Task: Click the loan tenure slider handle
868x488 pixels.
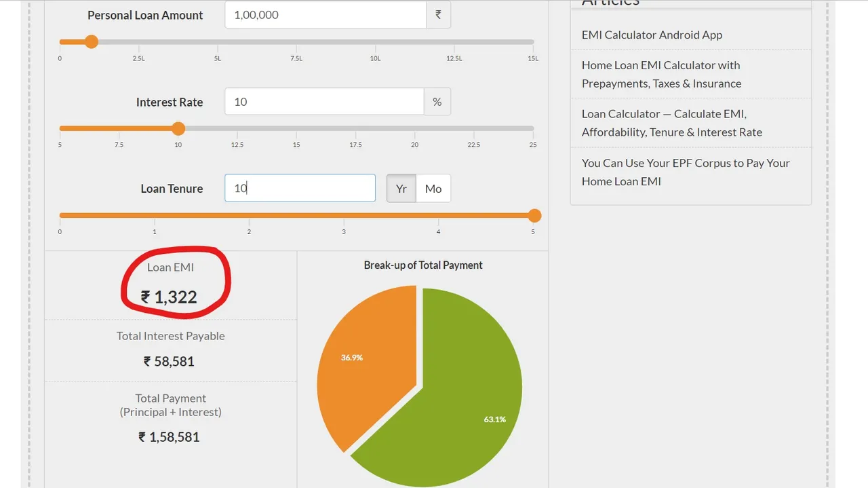Action: (534, 216)
